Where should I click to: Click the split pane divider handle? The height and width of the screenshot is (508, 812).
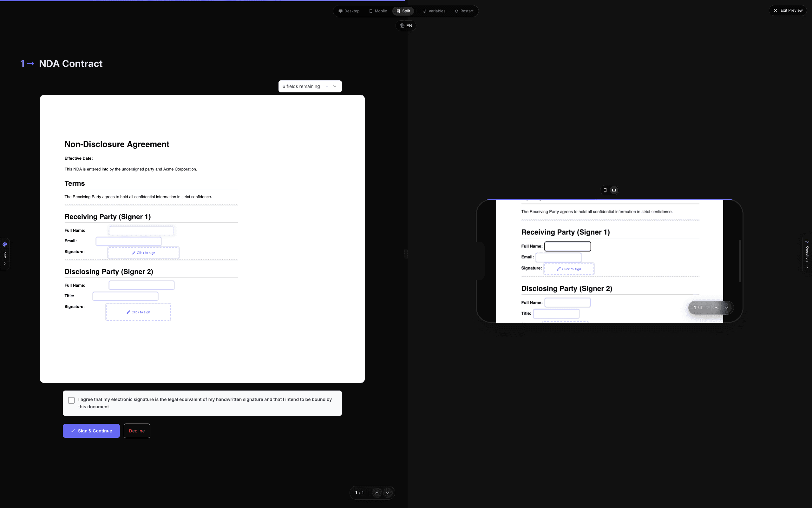click(406, 254)
